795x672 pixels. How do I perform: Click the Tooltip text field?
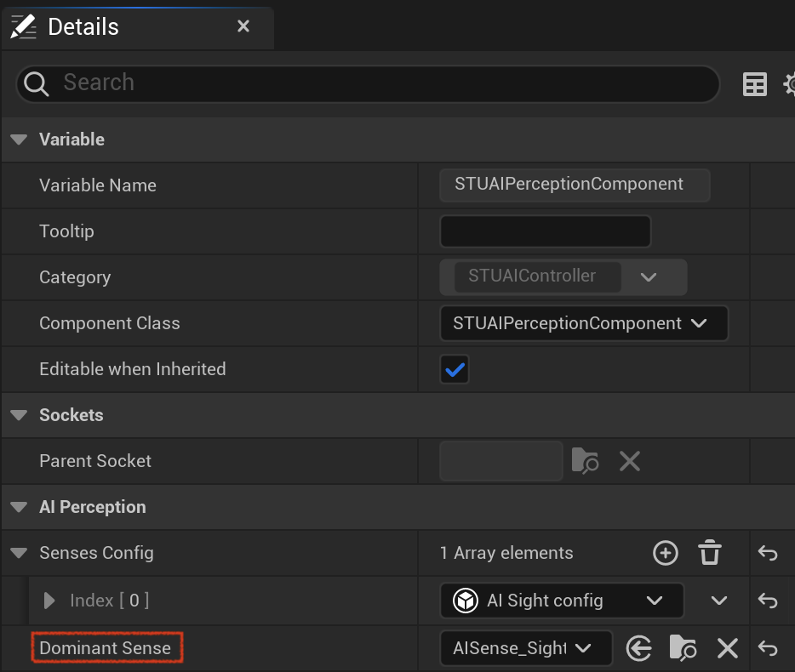[x=545, y=231]
